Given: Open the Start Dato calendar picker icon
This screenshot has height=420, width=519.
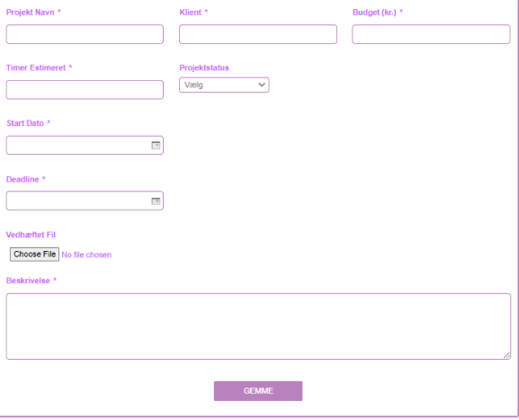Looking at the screenshot, I should (156, 146).
